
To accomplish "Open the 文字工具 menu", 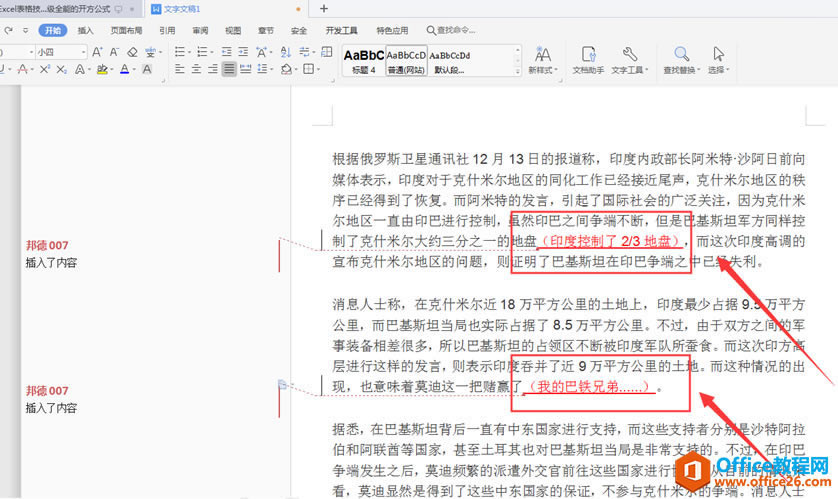I will (630, 60).
